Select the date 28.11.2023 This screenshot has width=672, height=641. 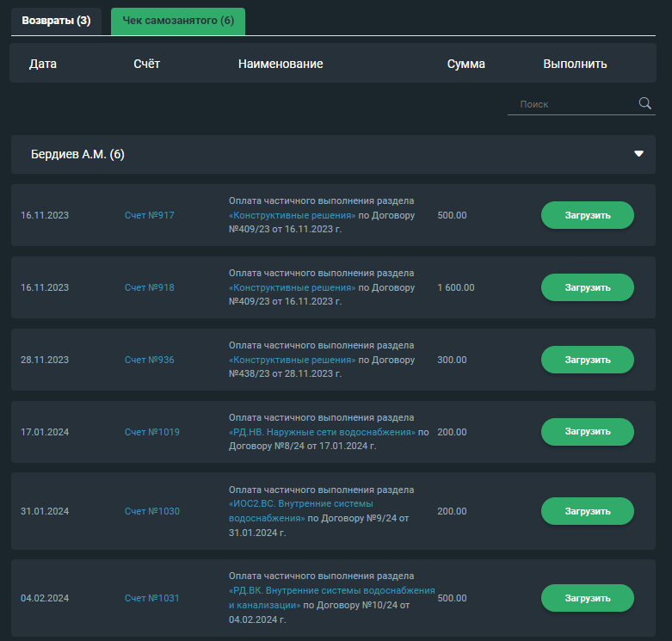click(x=45, y=360)
